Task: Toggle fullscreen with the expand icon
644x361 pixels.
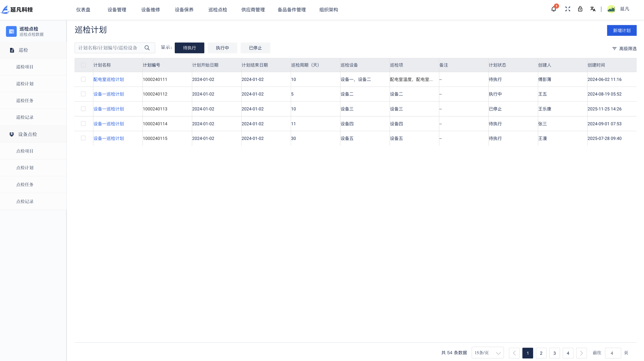Action: (568, 9)
